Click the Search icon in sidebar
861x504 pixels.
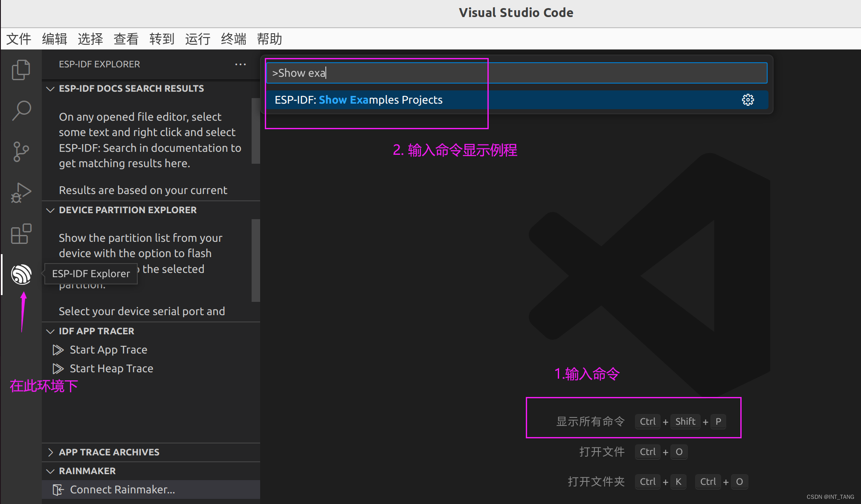click(x=20, y=110)
